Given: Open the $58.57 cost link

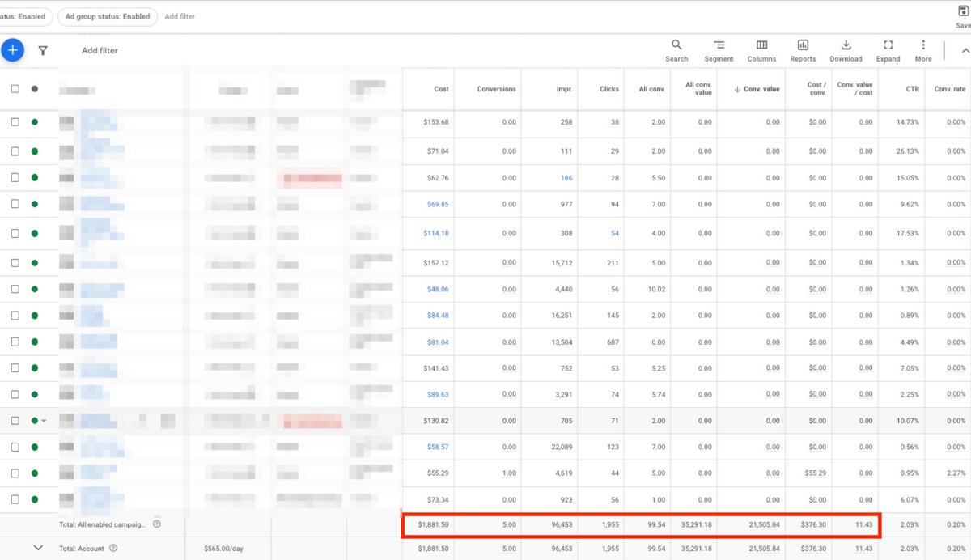Looking at the screenshot, I should [x=437, y=447].
